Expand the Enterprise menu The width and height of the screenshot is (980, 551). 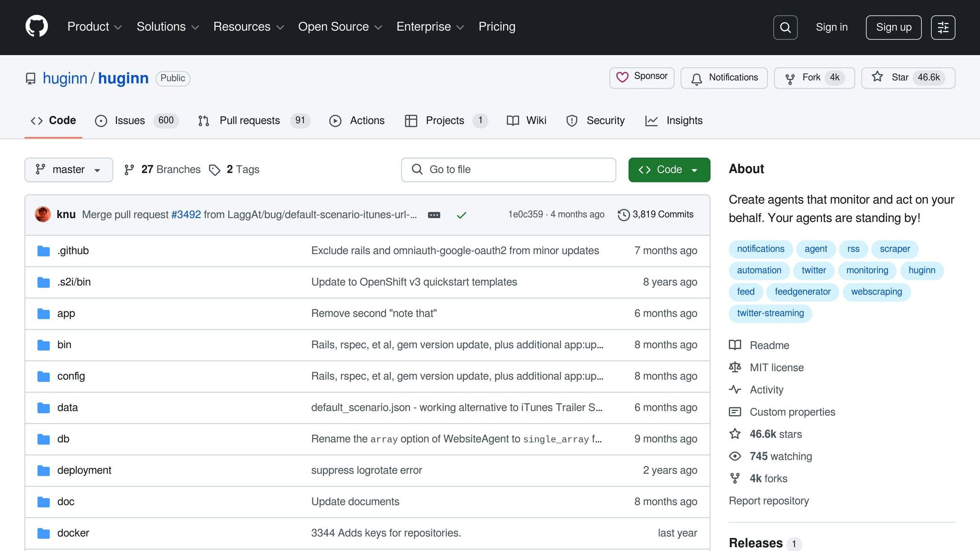click(x=430, y=27)
